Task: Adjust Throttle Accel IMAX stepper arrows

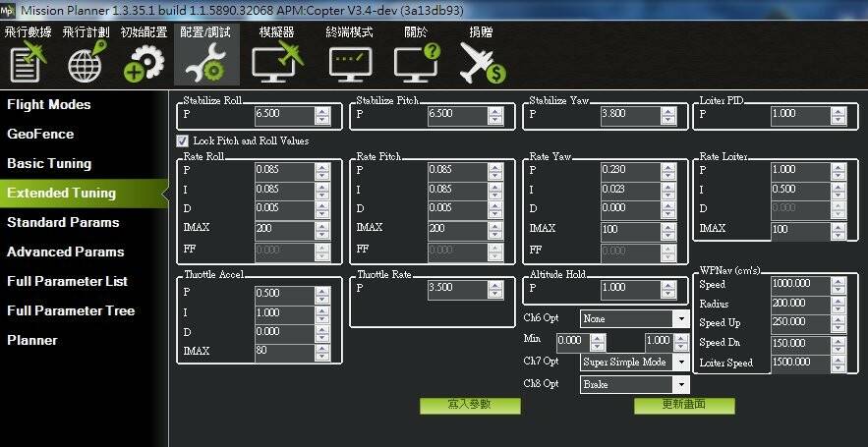Action: [x=322, y=353]
